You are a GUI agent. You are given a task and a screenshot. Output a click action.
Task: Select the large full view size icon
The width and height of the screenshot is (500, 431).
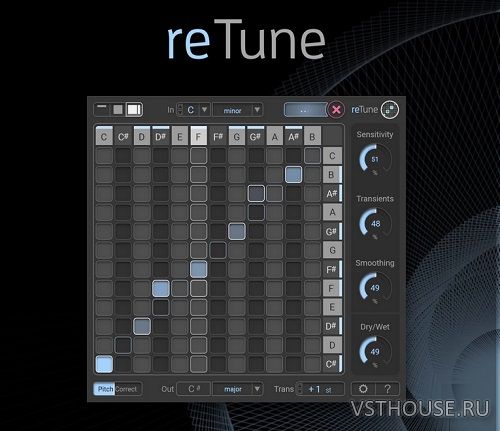point(134,109)
